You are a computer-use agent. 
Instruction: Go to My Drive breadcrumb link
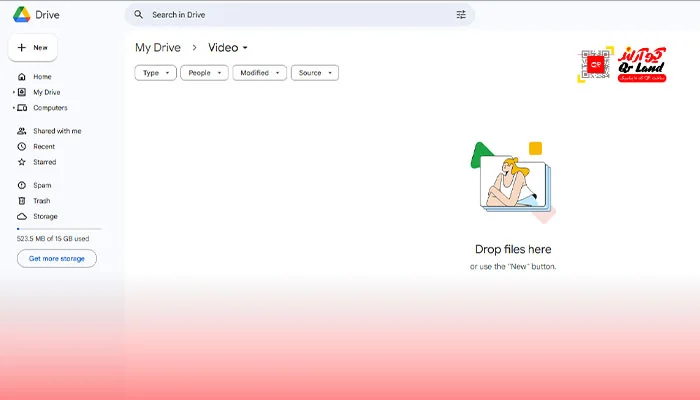(158, 47)
